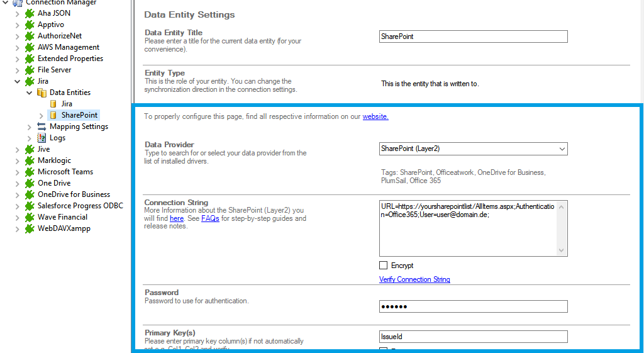Click the scroll down arrow in Connection String box
The height and width of the screenshot is (353, 644).
[562, 250]
